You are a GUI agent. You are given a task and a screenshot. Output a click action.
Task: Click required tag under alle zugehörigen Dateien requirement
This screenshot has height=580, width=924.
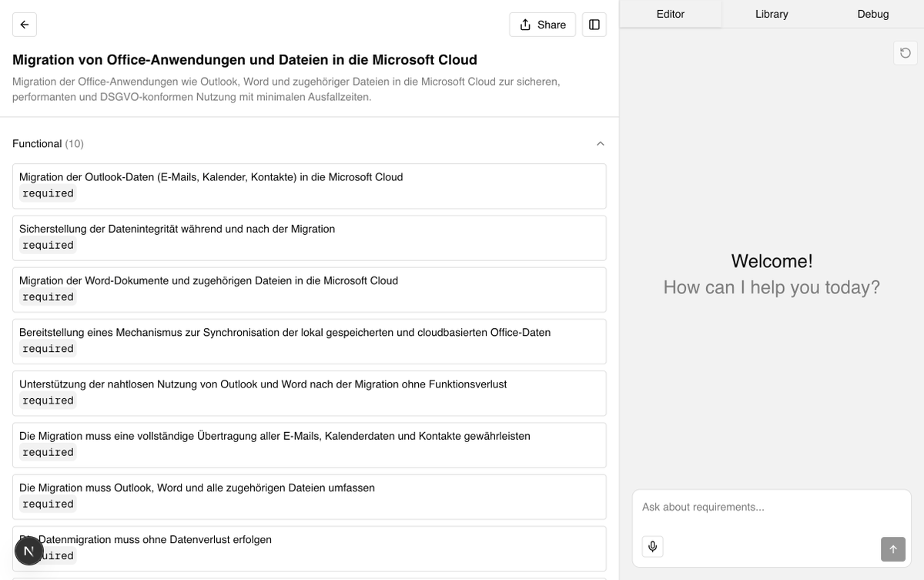coord(48,504)
